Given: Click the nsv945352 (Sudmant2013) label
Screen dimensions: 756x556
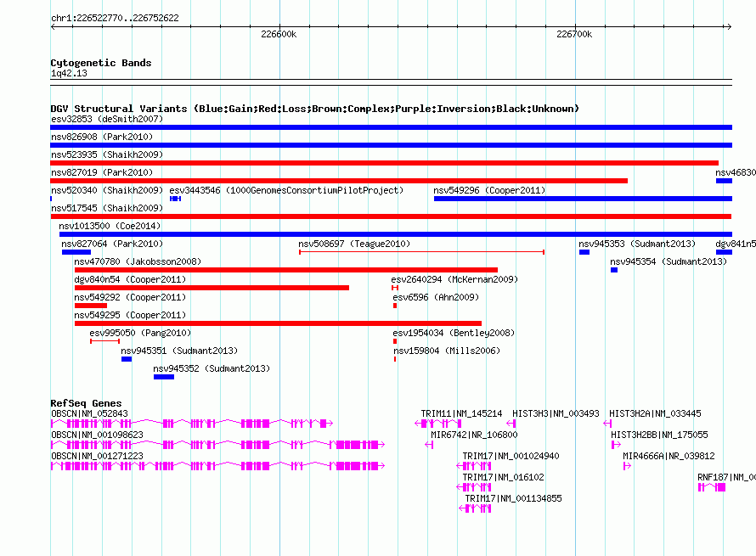Looking at the screenshot, I should [212, 368].
